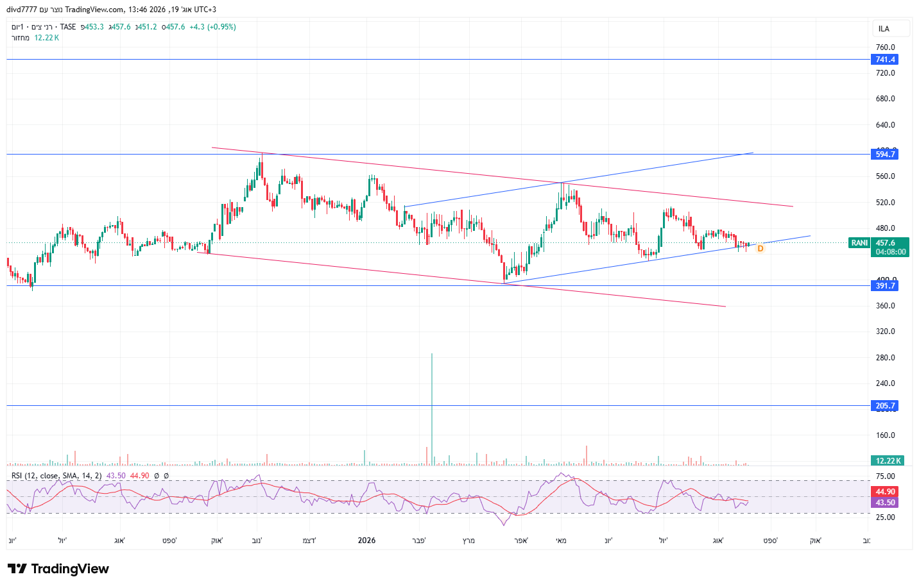Click the 453.3 open value in the legend

pos(94,27)
